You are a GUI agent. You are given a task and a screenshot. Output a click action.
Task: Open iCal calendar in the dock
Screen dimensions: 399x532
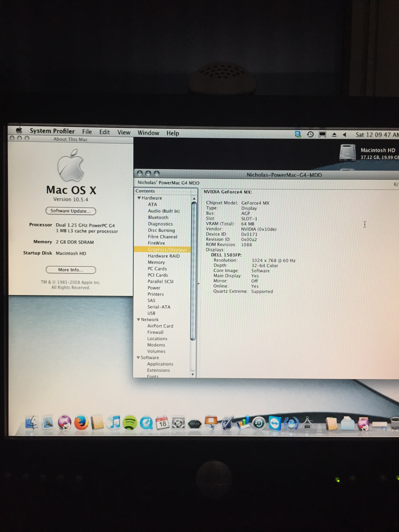162,423
